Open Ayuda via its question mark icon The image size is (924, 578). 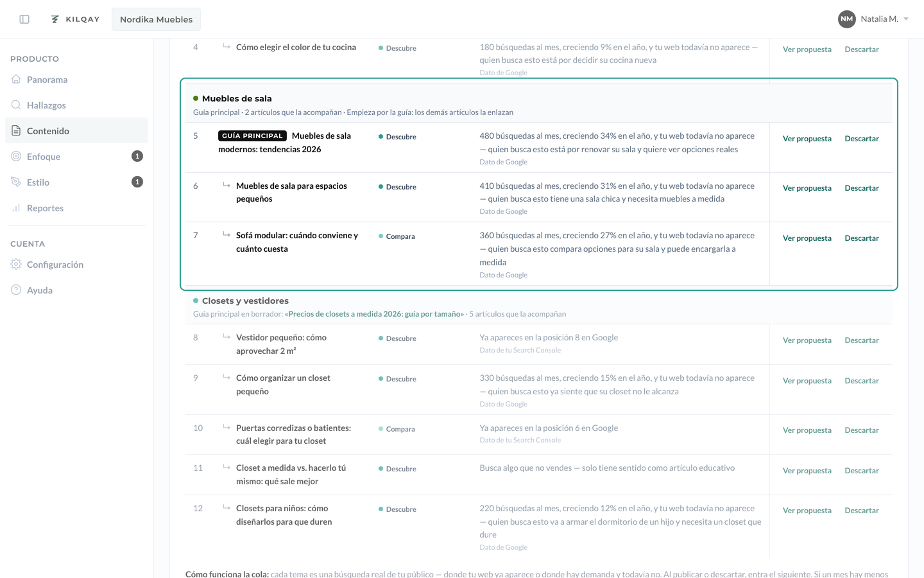(16, 290)
